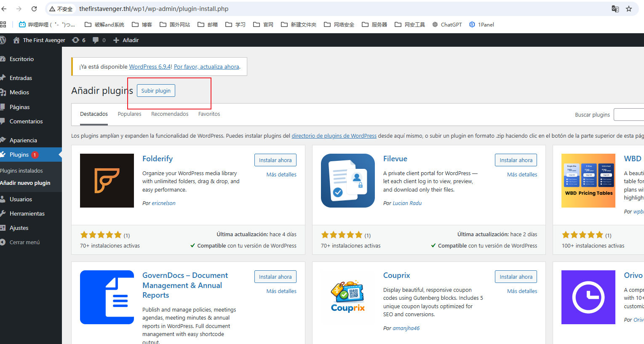This screenshot has height=344, width=644.
Task: Collapse the sidebar with Cerrar menú
Action: (x=31, y=242)
